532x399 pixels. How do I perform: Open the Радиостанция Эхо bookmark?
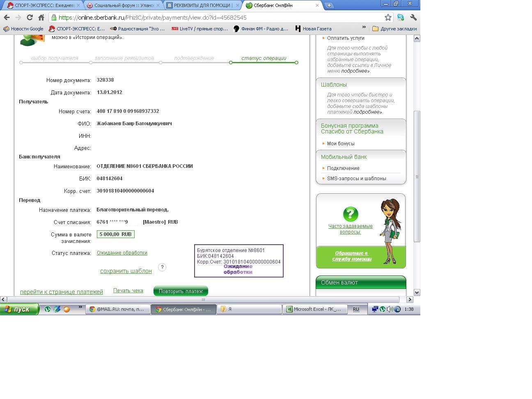click(138, 29)
